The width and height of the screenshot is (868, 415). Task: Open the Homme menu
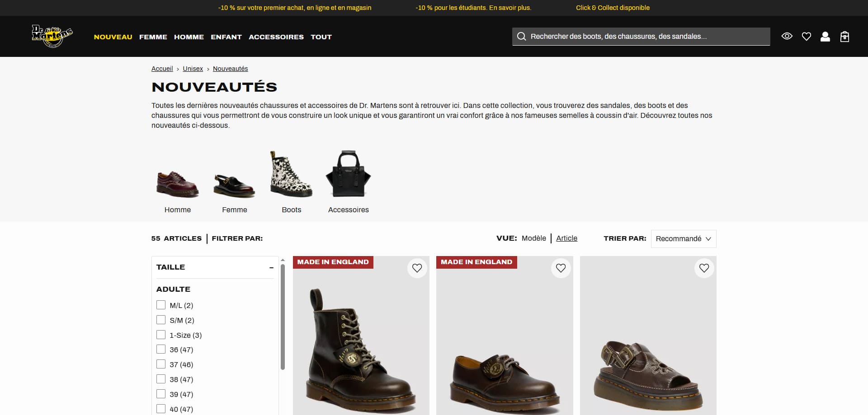(189, 37)
